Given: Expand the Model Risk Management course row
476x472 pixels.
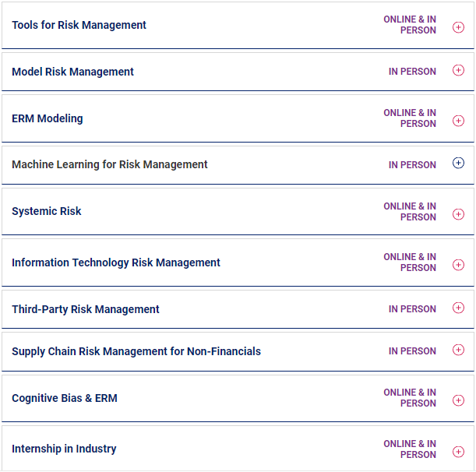Looking at the screenshot, I should tap(72, 72).
